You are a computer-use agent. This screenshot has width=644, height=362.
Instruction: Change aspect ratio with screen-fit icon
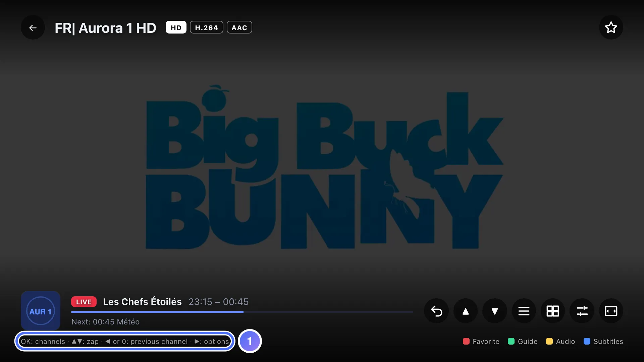(x=611, y=311)
